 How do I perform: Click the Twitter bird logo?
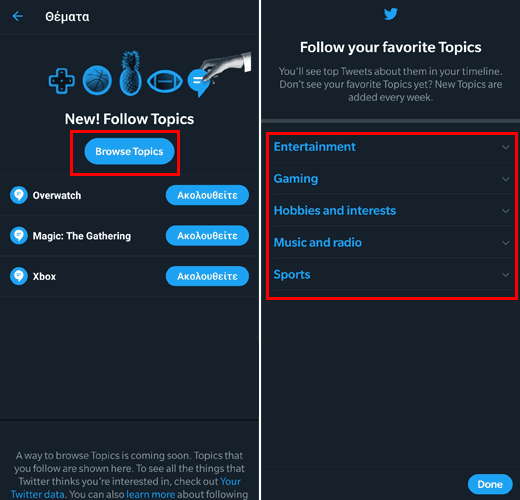tap(390, 14)
